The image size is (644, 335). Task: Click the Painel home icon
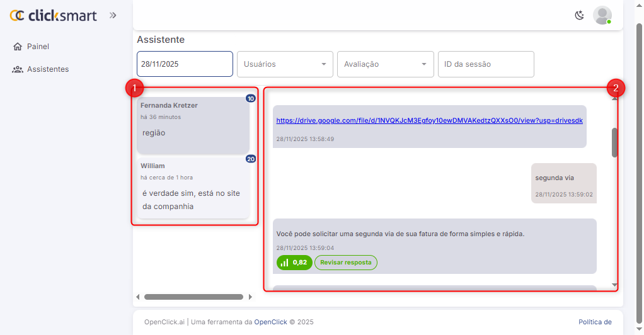click(18, 47)
